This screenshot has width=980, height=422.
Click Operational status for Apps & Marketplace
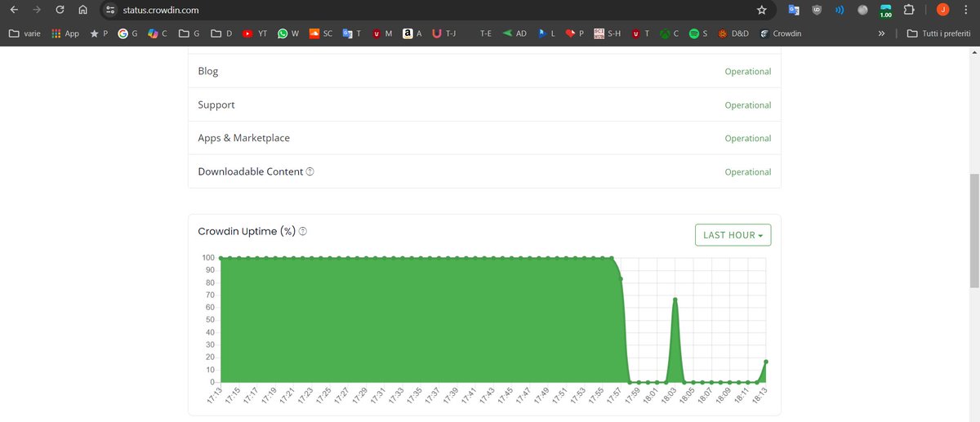(x=747, y=139)
